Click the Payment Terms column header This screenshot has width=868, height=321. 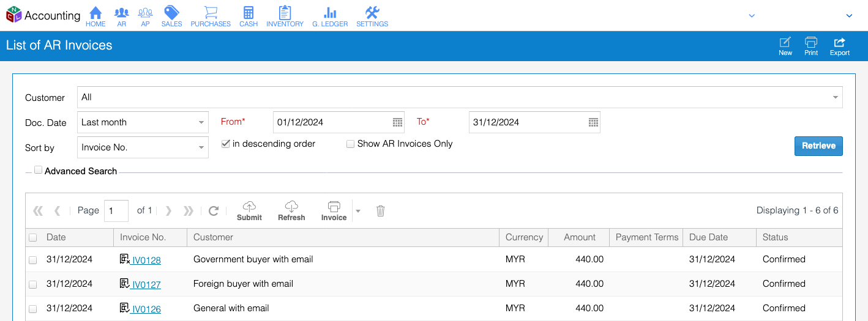click(x=647, y=237)
